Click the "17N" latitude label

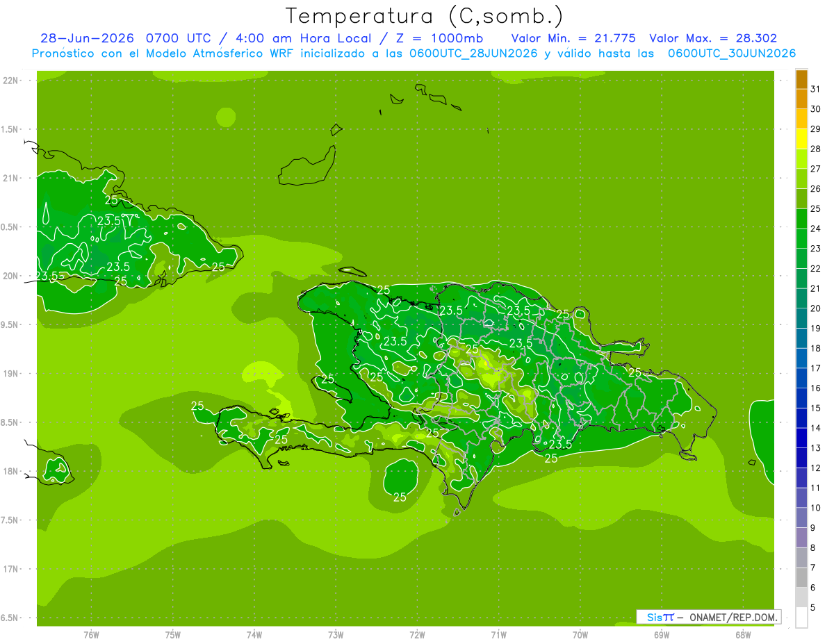coord(11,569)
